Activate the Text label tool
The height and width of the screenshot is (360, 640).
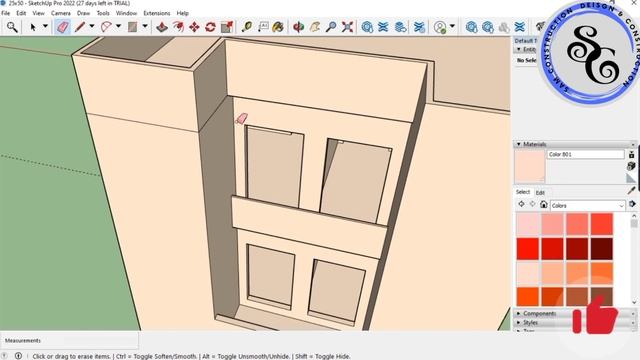tap(263, 27)
